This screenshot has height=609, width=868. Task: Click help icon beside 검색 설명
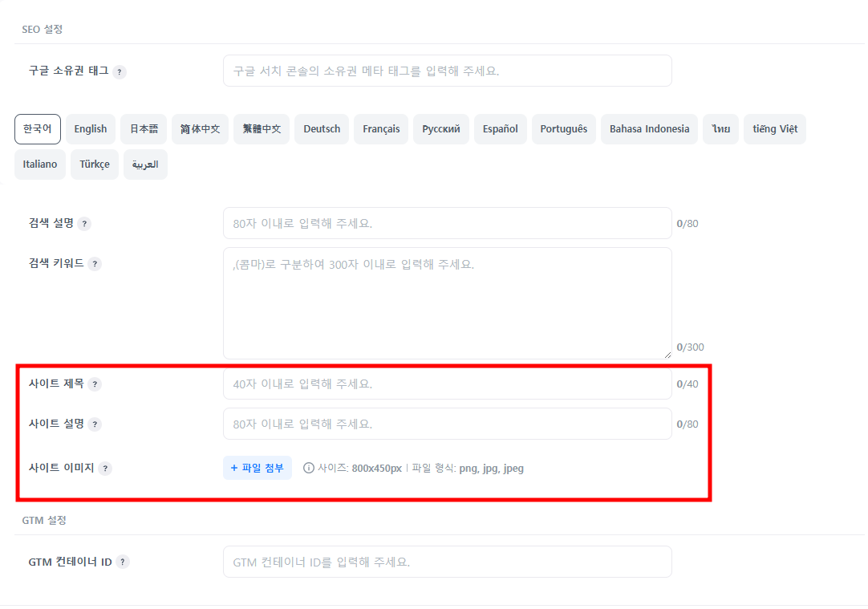coord(85,224)
